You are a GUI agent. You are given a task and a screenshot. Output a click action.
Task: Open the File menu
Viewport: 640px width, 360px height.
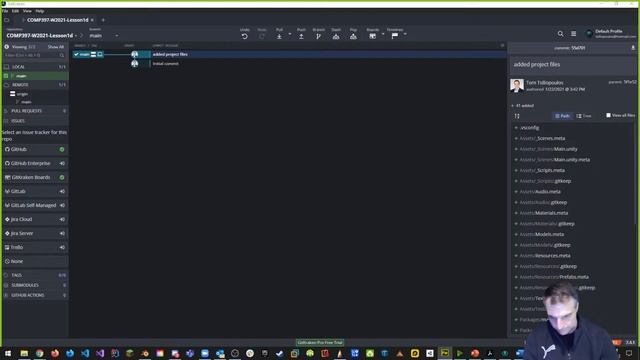click(5, 11)
